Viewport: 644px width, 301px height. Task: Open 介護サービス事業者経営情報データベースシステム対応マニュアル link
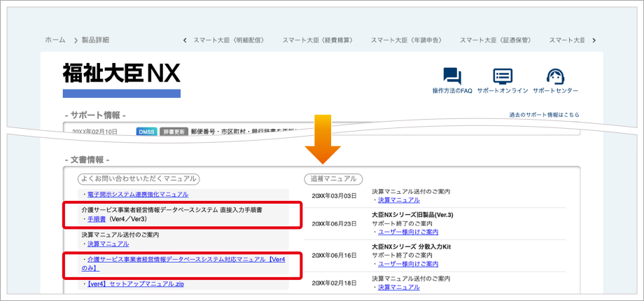185,260
